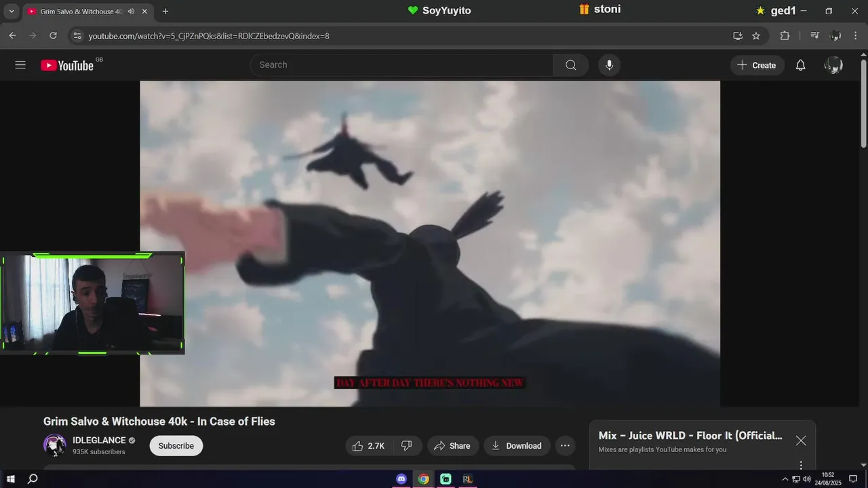Viewport: 868px width, 488px height.
Task: Reload the current page
Action: click(53, 35)
